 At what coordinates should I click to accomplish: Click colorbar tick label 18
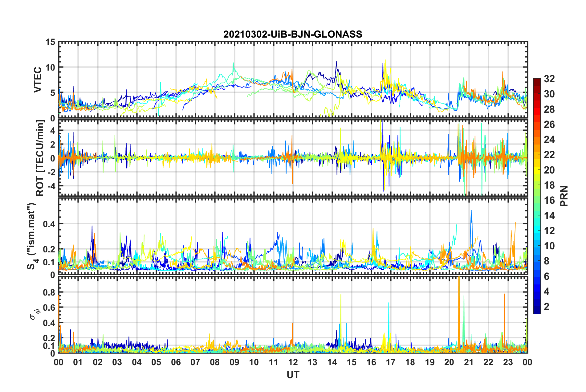(x=549, y=185)
